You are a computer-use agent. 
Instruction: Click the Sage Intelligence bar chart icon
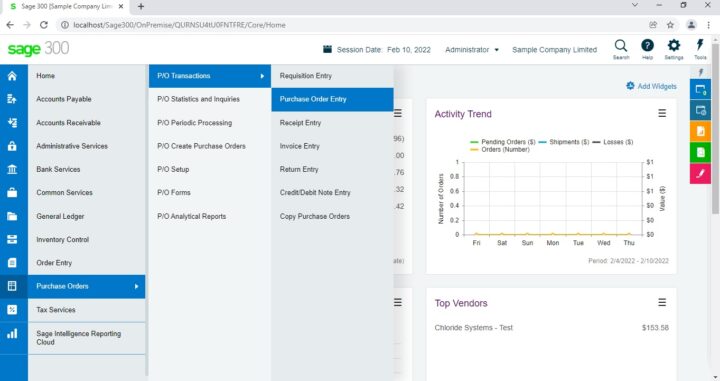12,334
